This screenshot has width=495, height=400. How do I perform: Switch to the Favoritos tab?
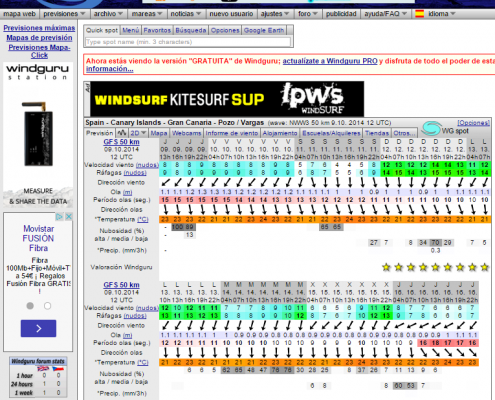click(157, 30)
